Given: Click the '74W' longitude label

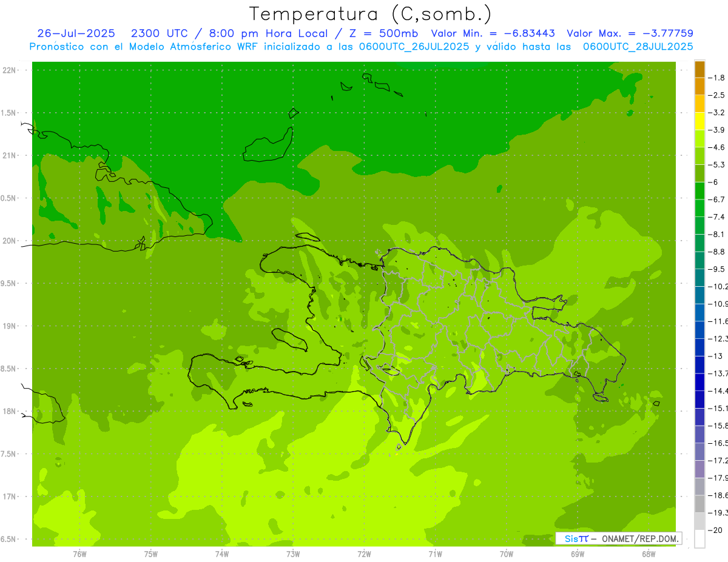Looking at the screenshot, I should [222, 554].
